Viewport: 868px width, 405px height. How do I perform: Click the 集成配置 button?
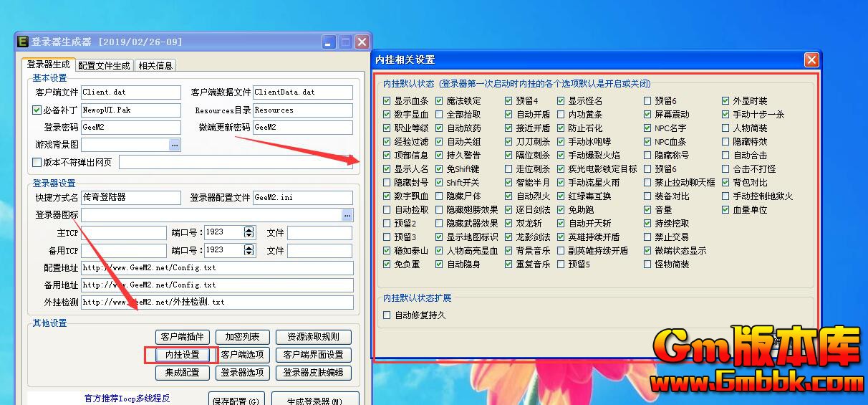pyautogui.click(x=182, y=373)
